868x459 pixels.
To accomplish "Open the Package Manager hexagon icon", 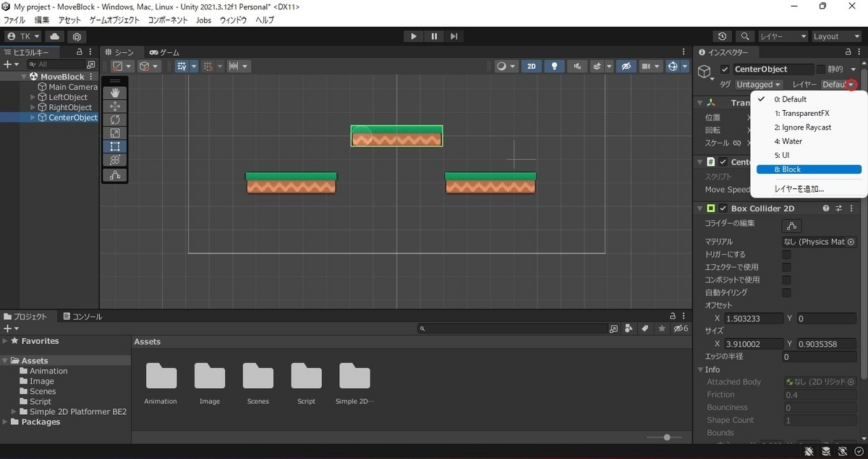I will (77, 36).
